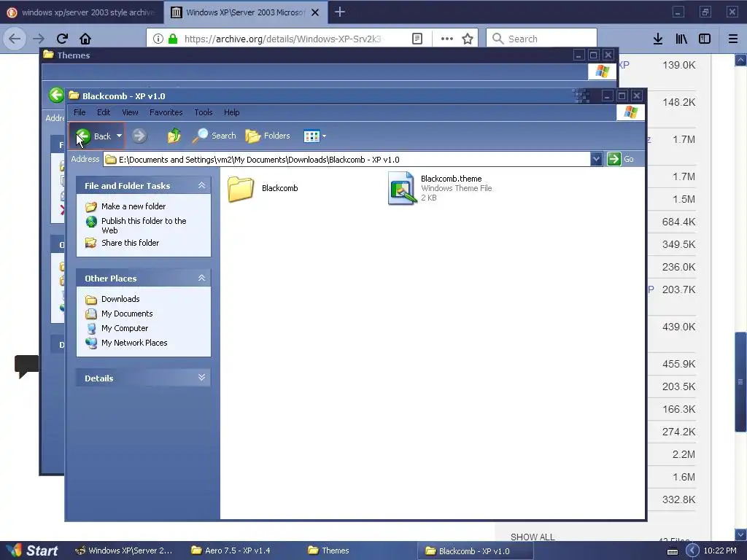
Task: Go to My Computer in Other Places
Action: point(124,328)
